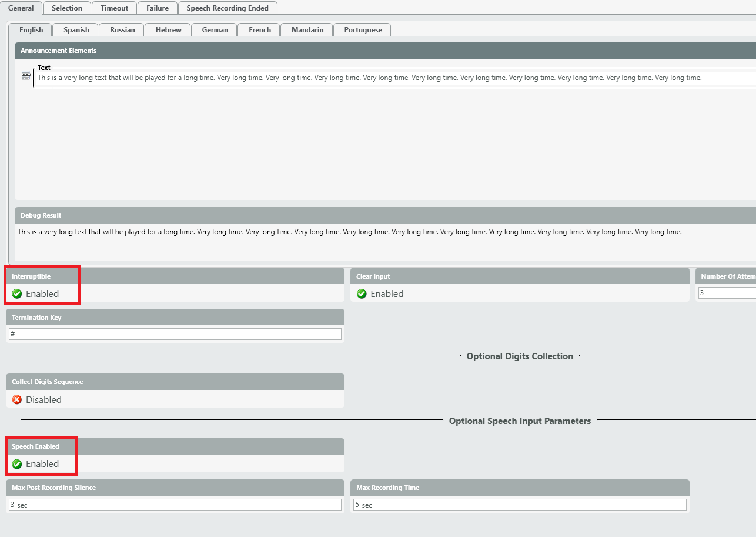Toggle the Clear Input Enabled setting
This screenshot has width=756, height=537.
coord(387,293)
